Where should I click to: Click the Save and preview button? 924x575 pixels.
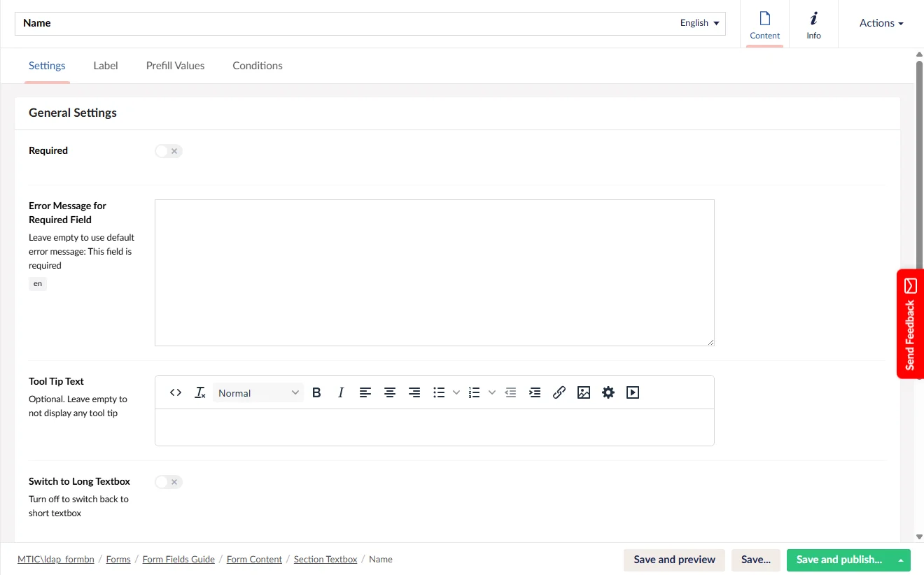674,560
